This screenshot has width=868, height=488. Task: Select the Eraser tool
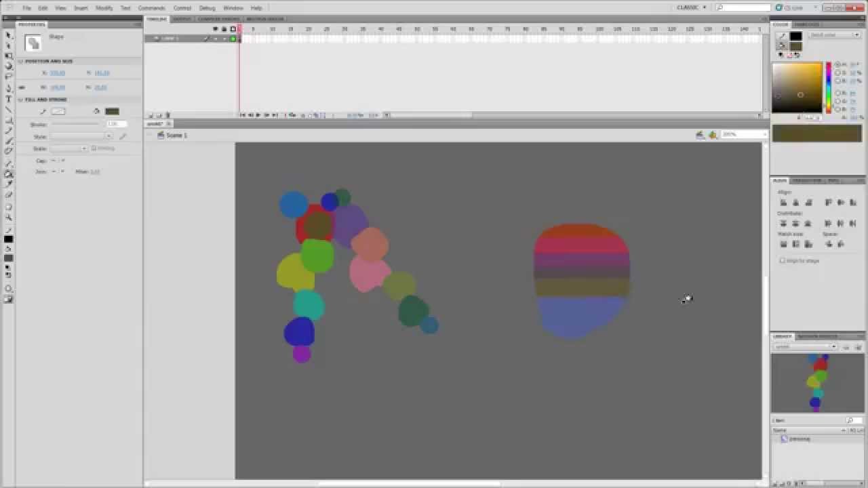(9, 195)
